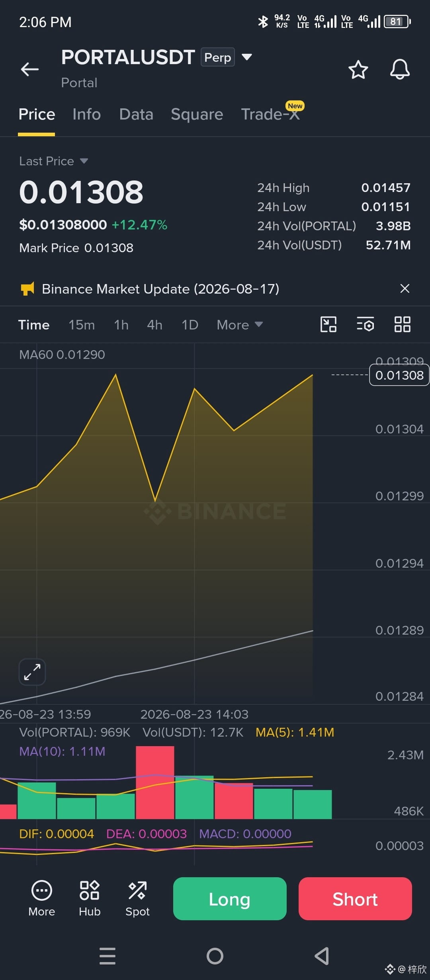
Task: Tap the Vol(PORTAL): 969K label
Action: pyautogui.click(x=75, y=732)
